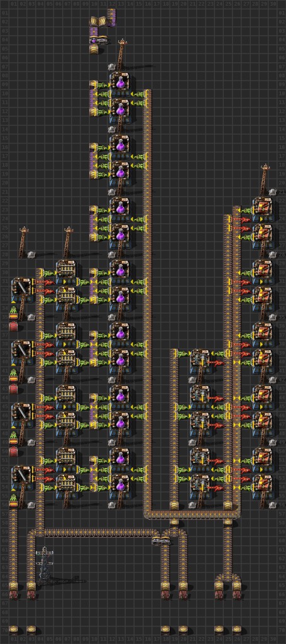The height and width of the screenshot is (644, 286).
Task: Select the splitter carrying purple science in row 04
Action: click(x=99, y=40)
